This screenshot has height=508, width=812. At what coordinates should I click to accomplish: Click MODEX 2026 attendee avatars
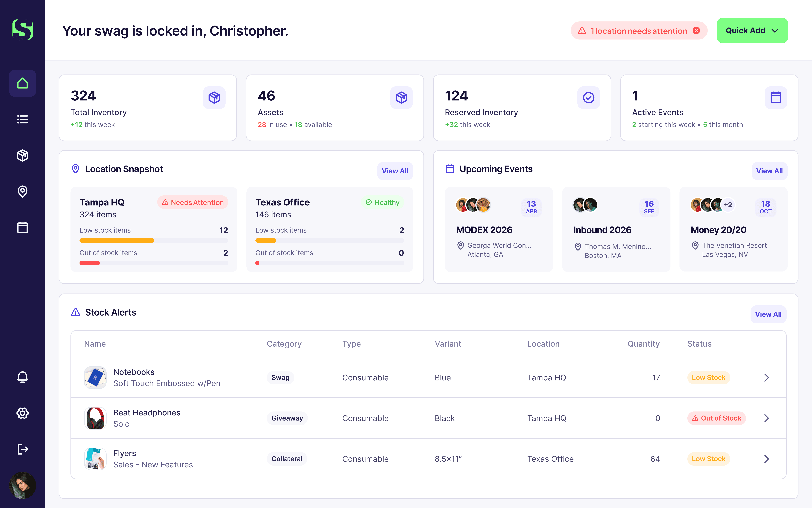pos(473,205)
